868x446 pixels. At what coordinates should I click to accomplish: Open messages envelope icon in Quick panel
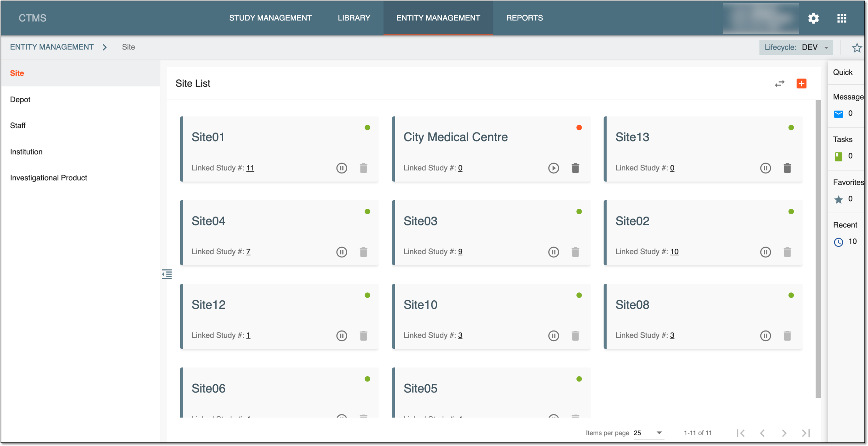click(838, 114)
